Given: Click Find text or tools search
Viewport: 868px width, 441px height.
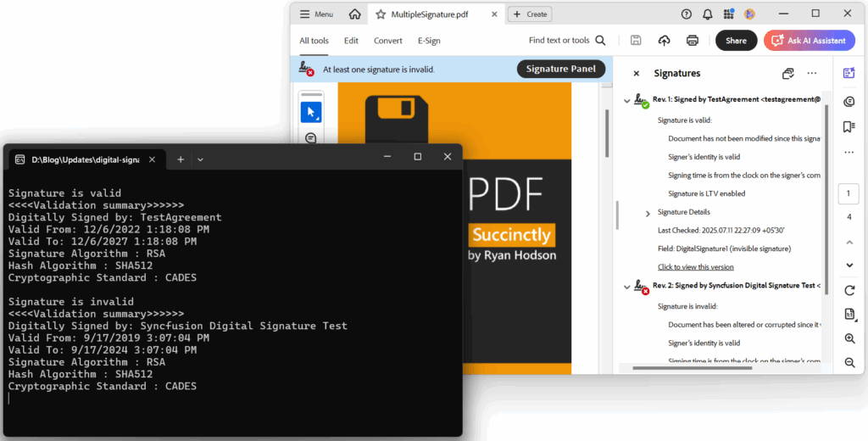Looking at the screenshot, I should pyautogui.click(x=567, y=41).
